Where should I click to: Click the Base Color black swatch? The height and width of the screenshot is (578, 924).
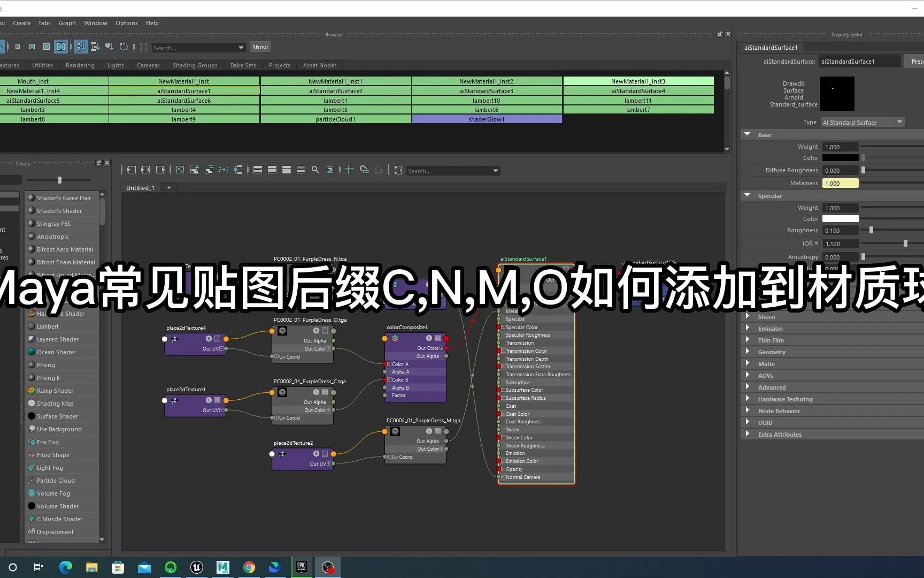[840, 158]
